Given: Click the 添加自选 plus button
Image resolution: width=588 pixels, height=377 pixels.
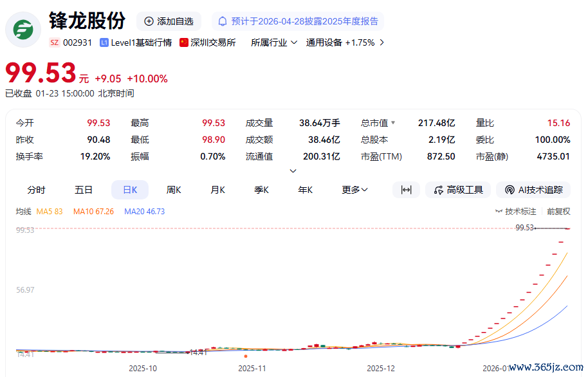Looking at the screenshot, I should [149, 21].
